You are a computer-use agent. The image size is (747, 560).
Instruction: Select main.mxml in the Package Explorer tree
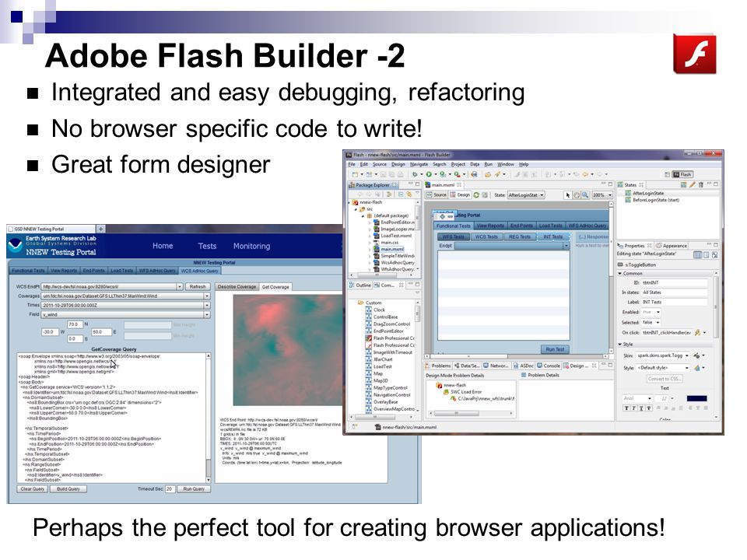point(389,249)
